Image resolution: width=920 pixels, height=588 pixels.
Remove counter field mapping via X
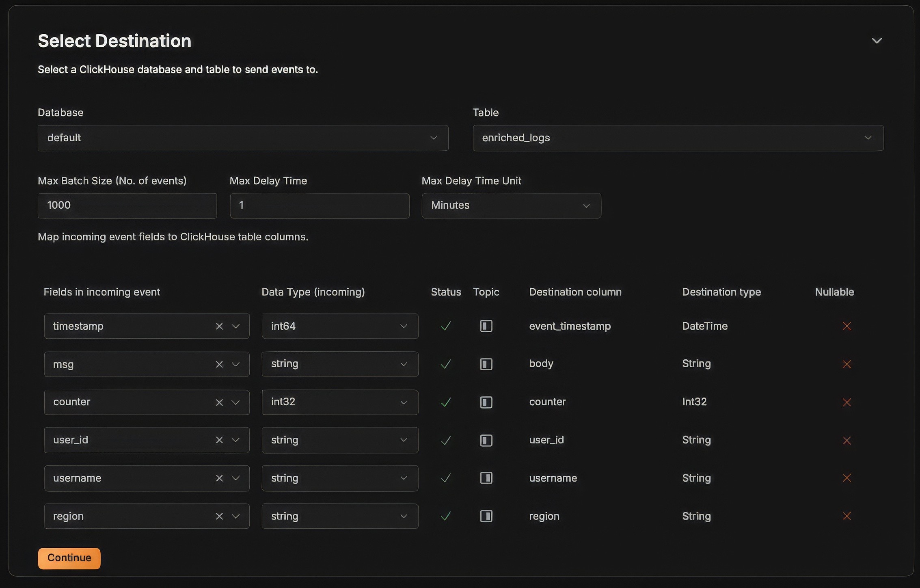(219, 402)
